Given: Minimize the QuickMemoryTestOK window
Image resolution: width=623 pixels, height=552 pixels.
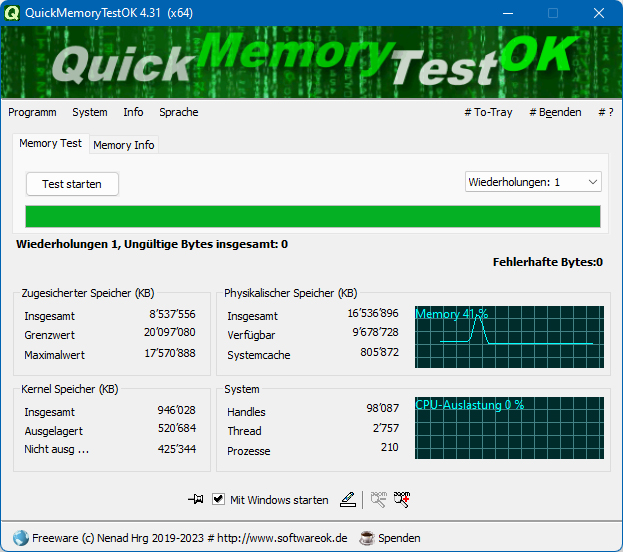Looking at the screenshot, I should [x=508, y=13].
